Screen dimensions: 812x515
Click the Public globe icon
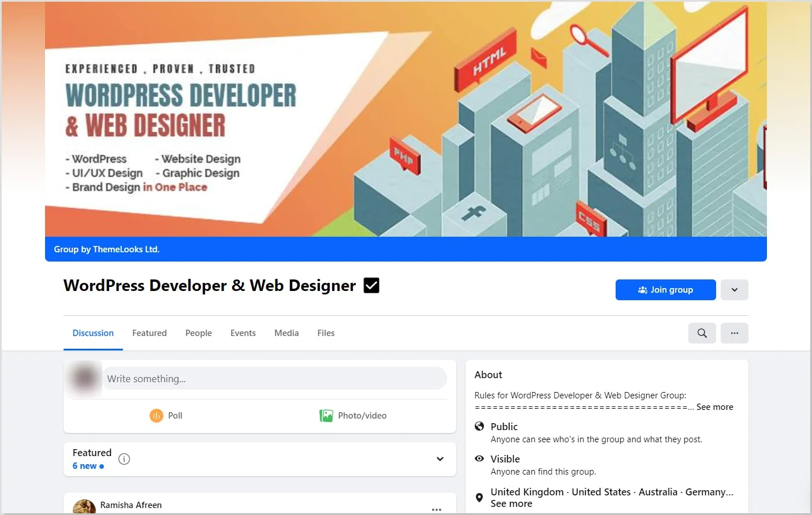tap(479, 426)
